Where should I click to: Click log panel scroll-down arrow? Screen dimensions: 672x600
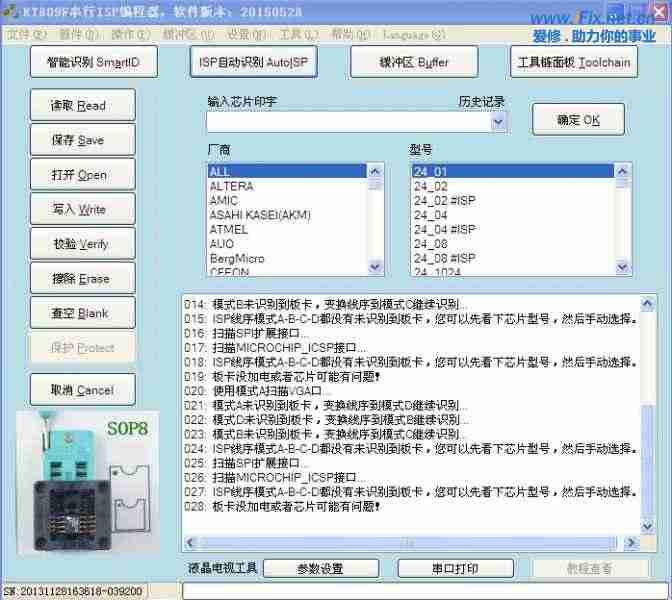647,526
